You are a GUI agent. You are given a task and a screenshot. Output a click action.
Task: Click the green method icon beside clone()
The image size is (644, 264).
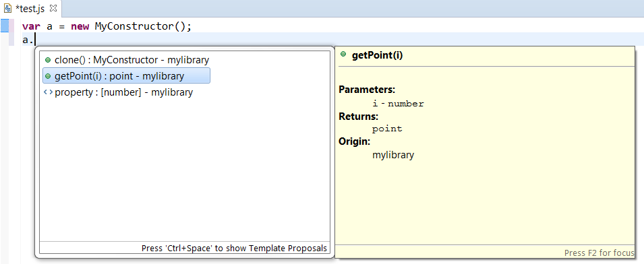pyautogui.click(x=48, y=60)
